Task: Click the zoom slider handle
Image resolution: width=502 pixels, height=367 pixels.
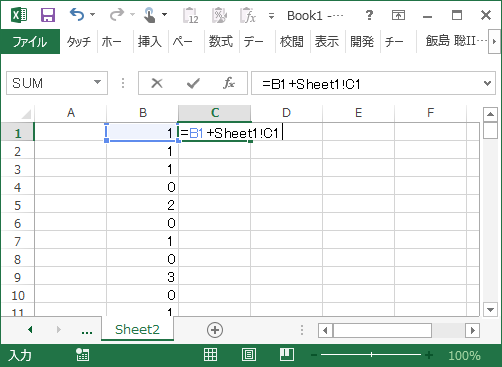Action: pos(371,355)
